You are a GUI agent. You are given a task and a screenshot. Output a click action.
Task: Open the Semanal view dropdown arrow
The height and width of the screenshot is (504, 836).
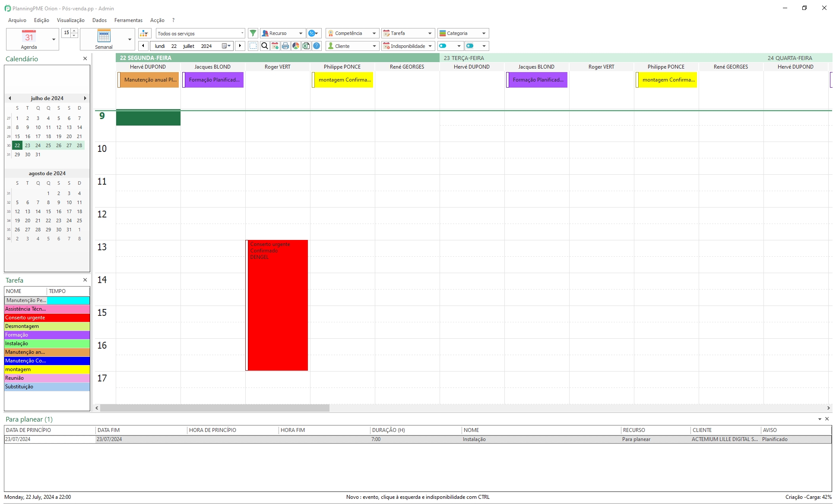click(130, 39)
